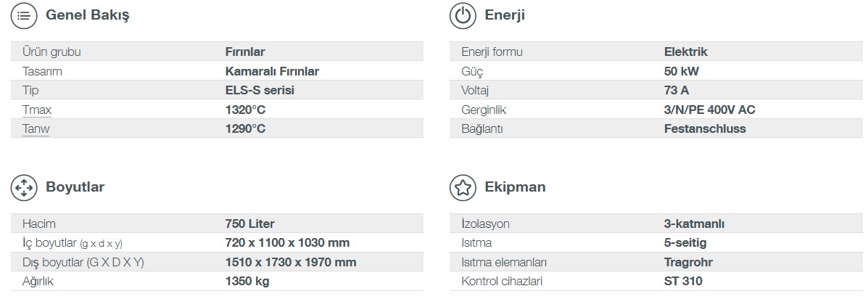The height and width of the screenshot is (299, 868).
Task: Click the 750 Liter volume value
Action: point(250,224)
